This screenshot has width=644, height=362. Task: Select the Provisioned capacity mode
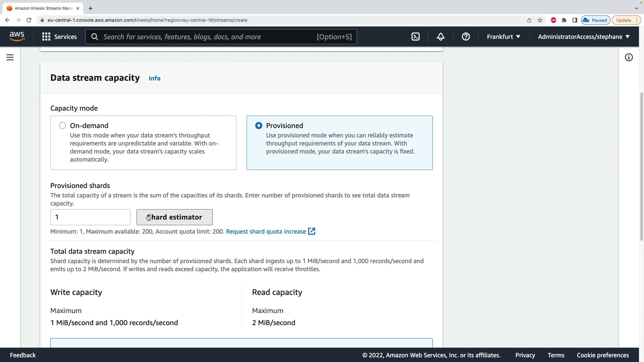(x=259, y=126)
